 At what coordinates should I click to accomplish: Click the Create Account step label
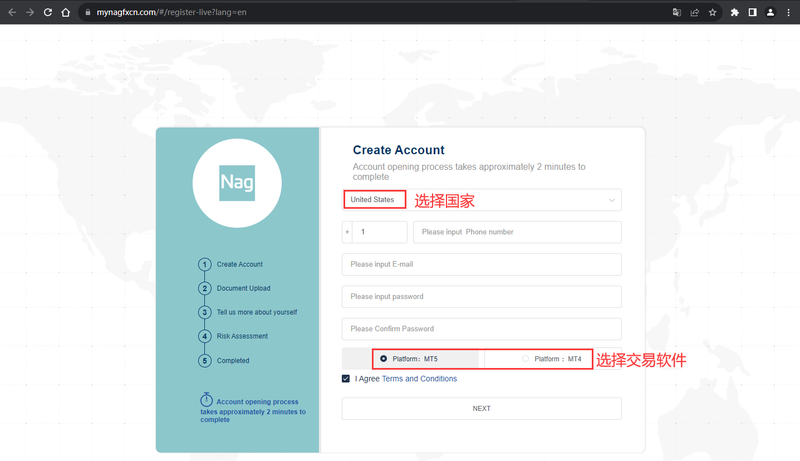[240, 264]
